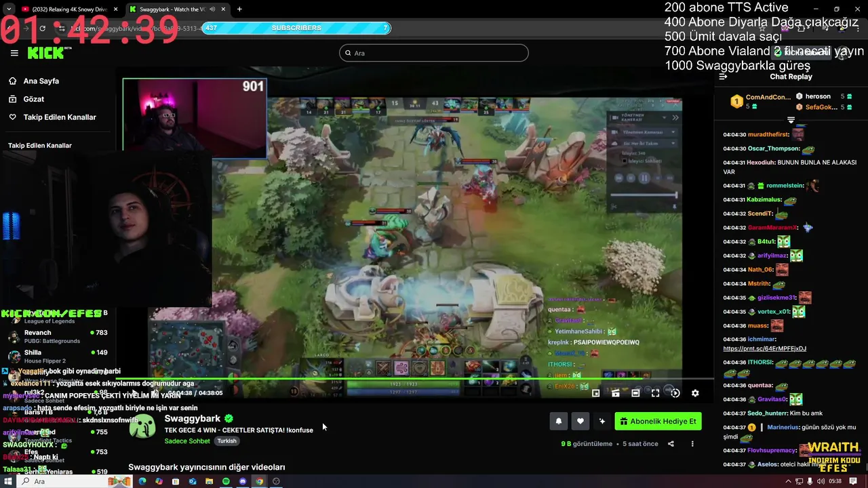Reload the page with the refresh button

(42, 28)
